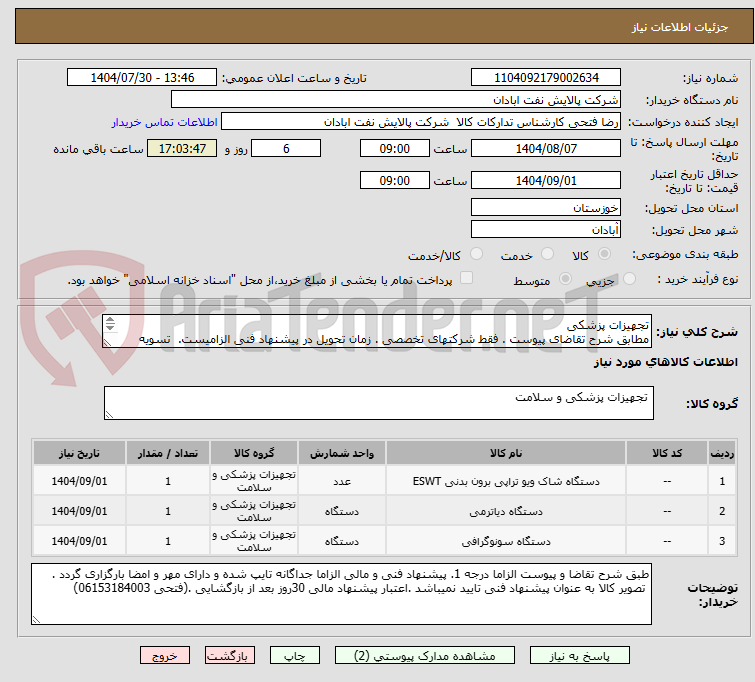This screenshot has width=755, height=682.
Task: Click the remaining days field showing 6
Action: [286, 148]
